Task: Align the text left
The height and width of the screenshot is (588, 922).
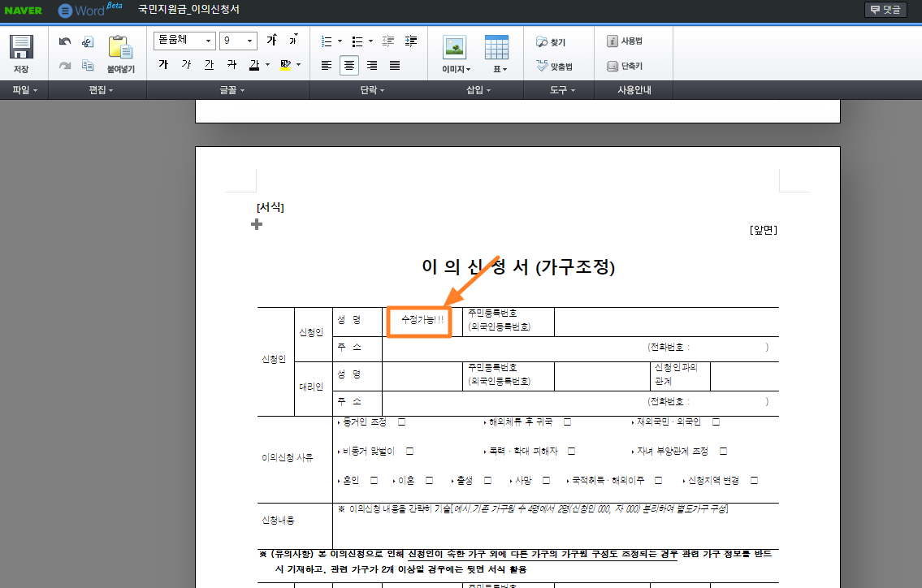Action: (x=327, y=65)
